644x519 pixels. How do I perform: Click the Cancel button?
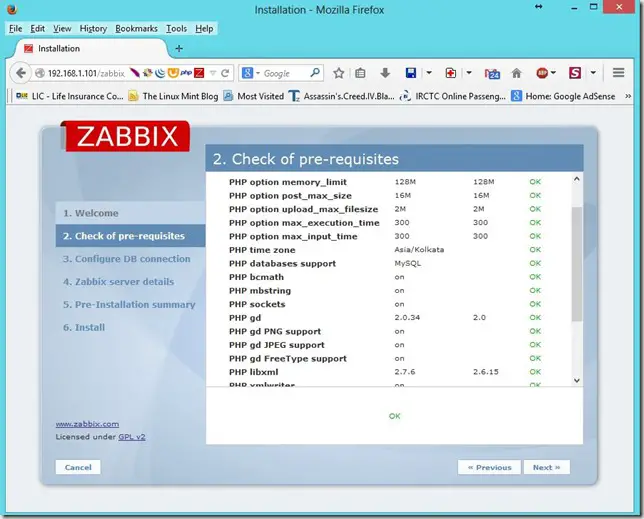pos(78,467)
